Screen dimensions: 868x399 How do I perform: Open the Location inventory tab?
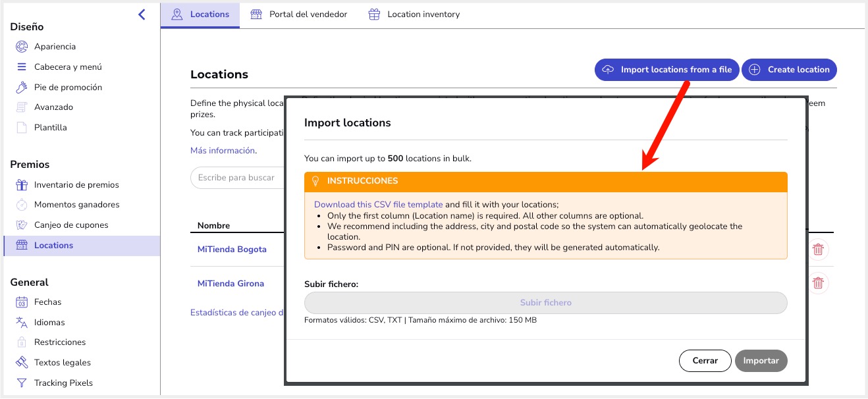(414, 14)
